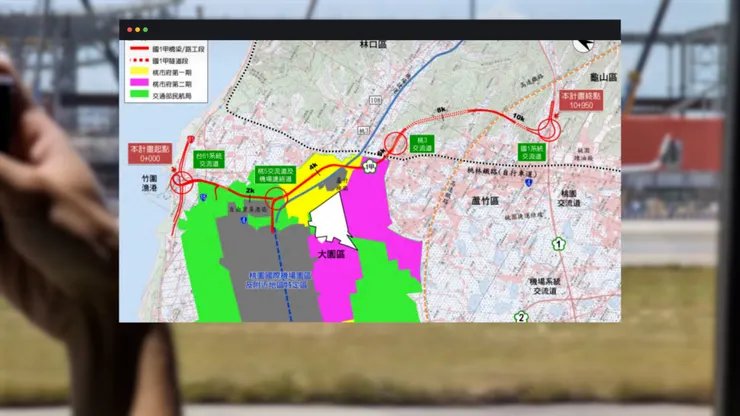The image size is (740, 416).
Task: Click the 10k distance marker
Action: click(518, 117)
